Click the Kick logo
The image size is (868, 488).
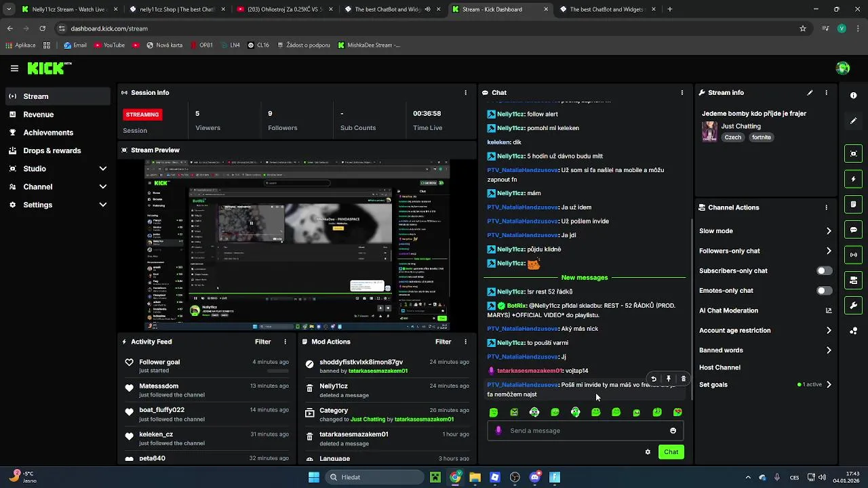coord(49,68)
